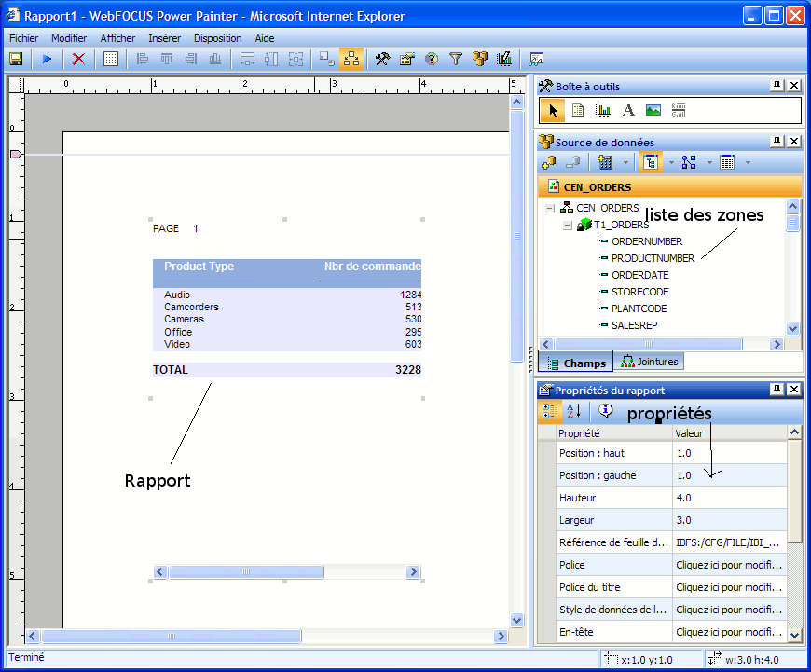Click the calculator define field icon
The image size is (811, 672).
pyautogui.click(x=605, y=162)
